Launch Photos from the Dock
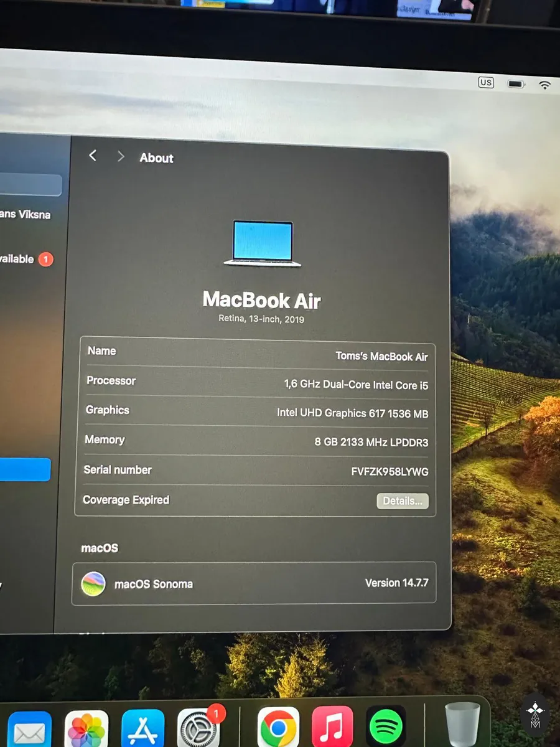The width and height of the screenshot is (560, 747). tap(86, 729)
